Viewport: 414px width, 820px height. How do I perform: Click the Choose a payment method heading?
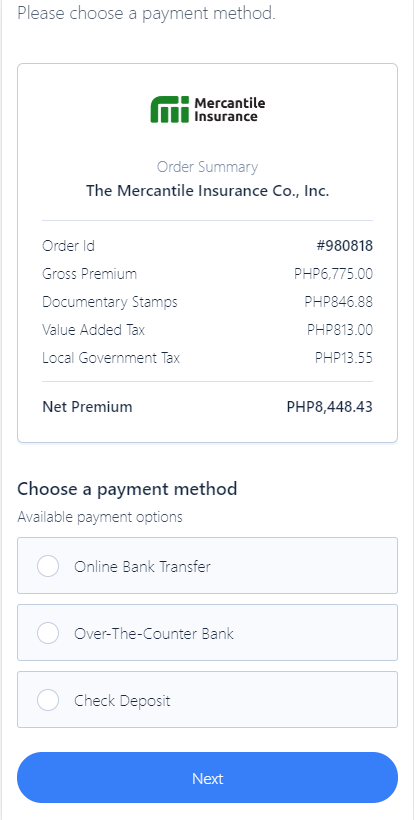tap(127, 489)
